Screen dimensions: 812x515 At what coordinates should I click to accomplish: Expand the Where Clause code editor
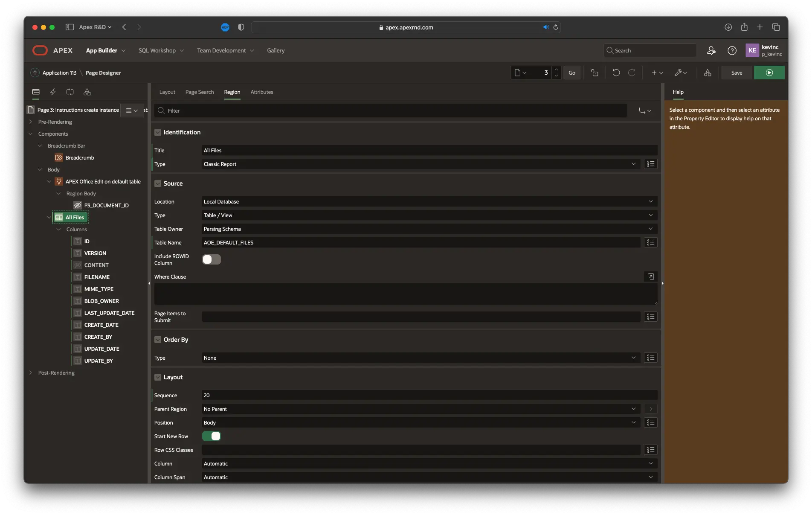click(x=650, y=276)
